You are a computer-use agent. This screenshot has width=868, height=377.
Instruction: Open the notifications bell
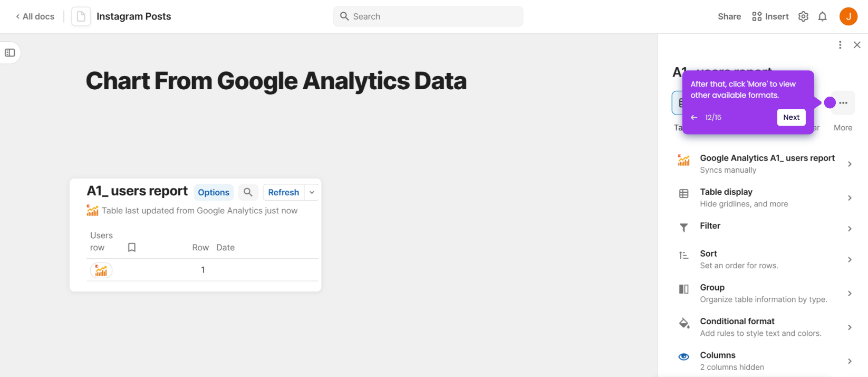(822, 16)
